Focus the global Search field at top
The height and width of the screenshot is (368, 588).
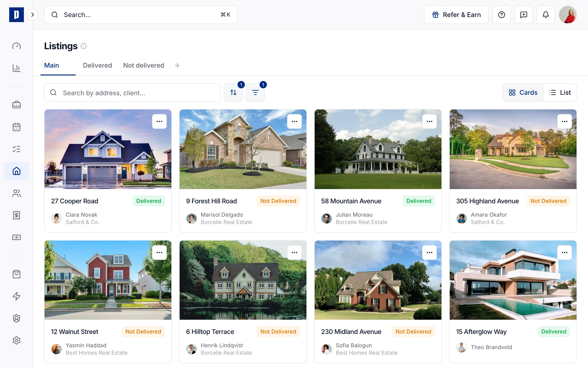click(x=141, y=14)
